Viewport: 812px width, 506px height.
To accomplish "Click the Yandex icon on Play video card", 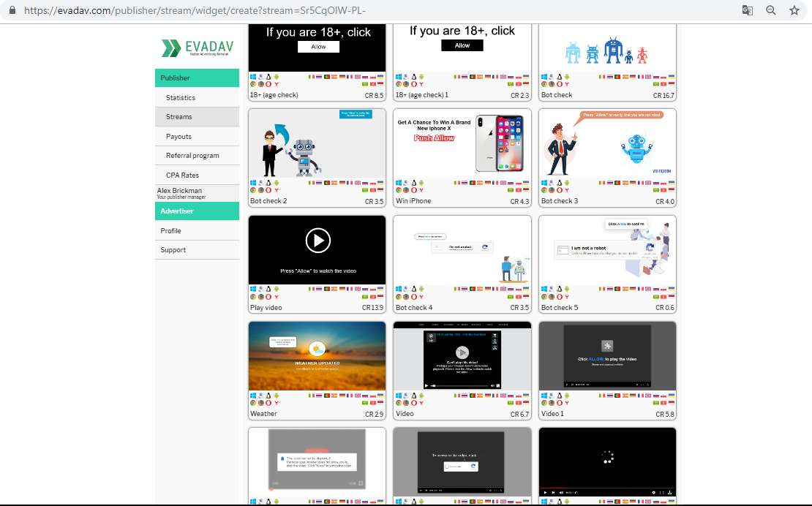I will [x=277, y=296].
